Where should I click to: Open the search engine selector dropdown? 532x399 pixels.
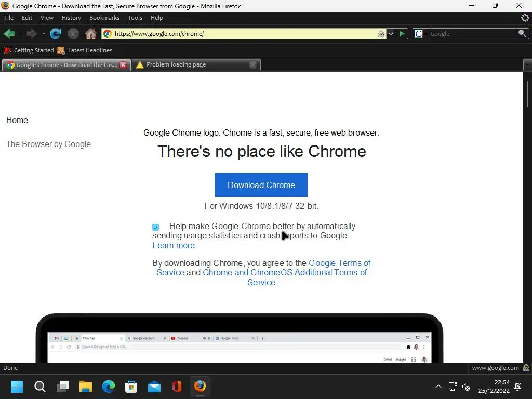point(420,34)
